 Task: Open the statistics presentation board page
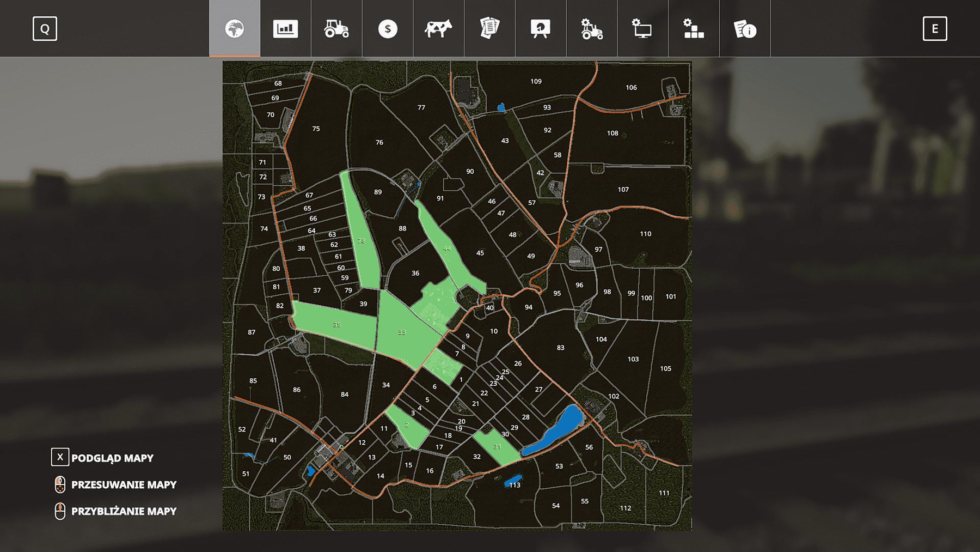coord(540,28)
